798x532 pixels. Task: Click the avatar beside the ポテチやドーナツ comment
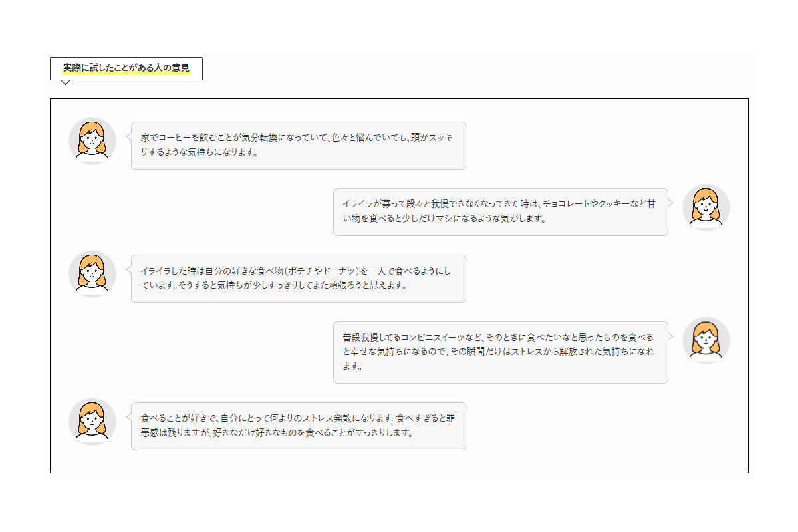[92, 274]
